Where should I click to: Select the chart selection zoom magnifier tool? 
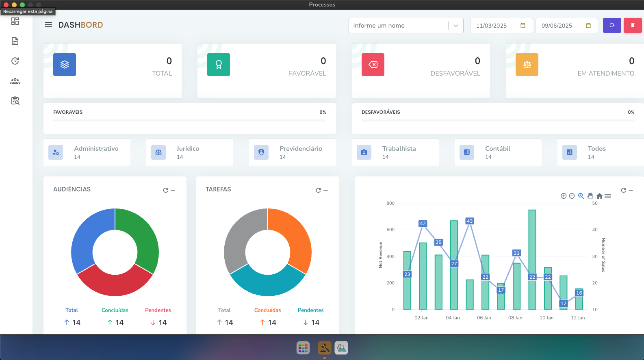point(581,196)
